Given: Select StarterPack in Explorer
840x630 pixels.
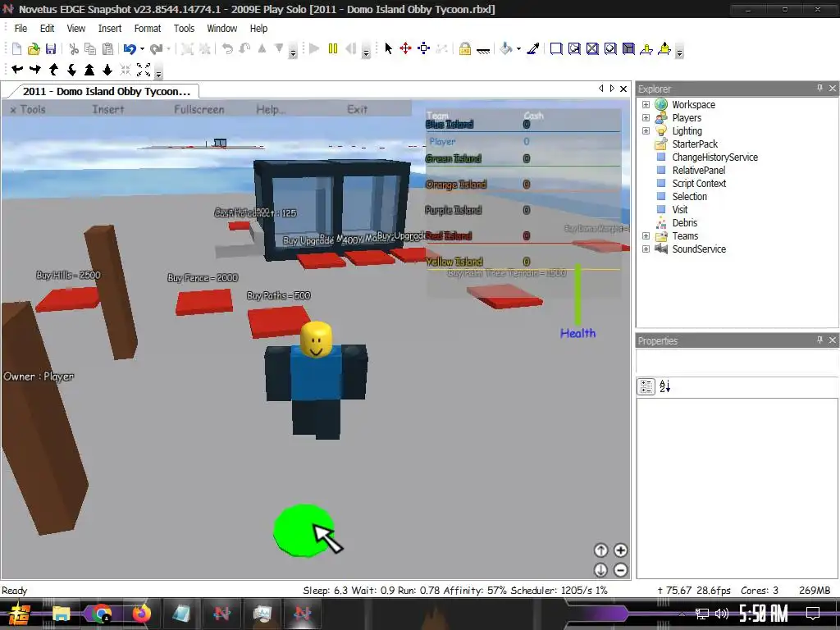Looking at the screenshot, I should [x=695, y=144].
